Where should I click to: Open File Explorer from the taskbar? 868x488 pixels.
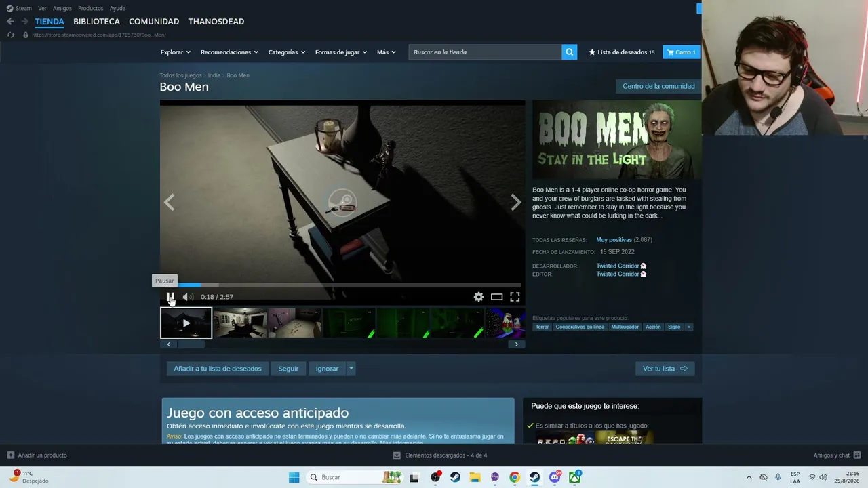pos(475,477)
